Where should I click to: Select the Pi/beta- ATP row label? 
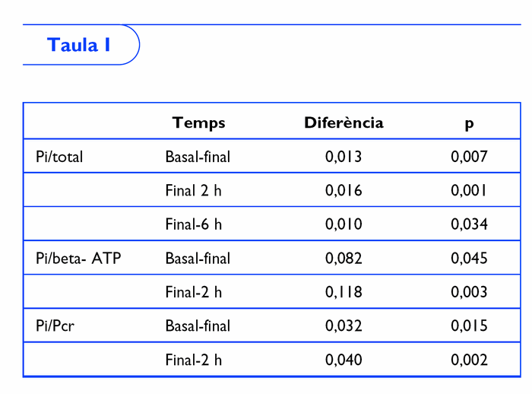click(78, 259)
